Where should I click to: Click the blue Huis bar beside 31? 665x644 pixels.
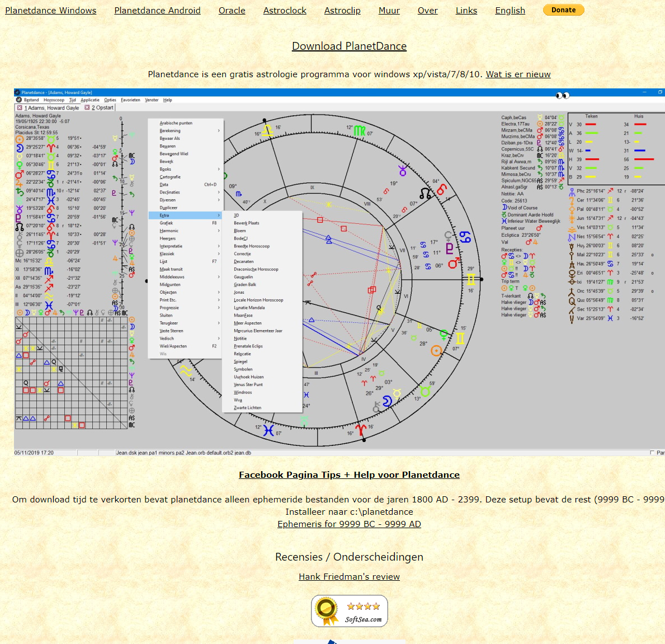[640, 151]
